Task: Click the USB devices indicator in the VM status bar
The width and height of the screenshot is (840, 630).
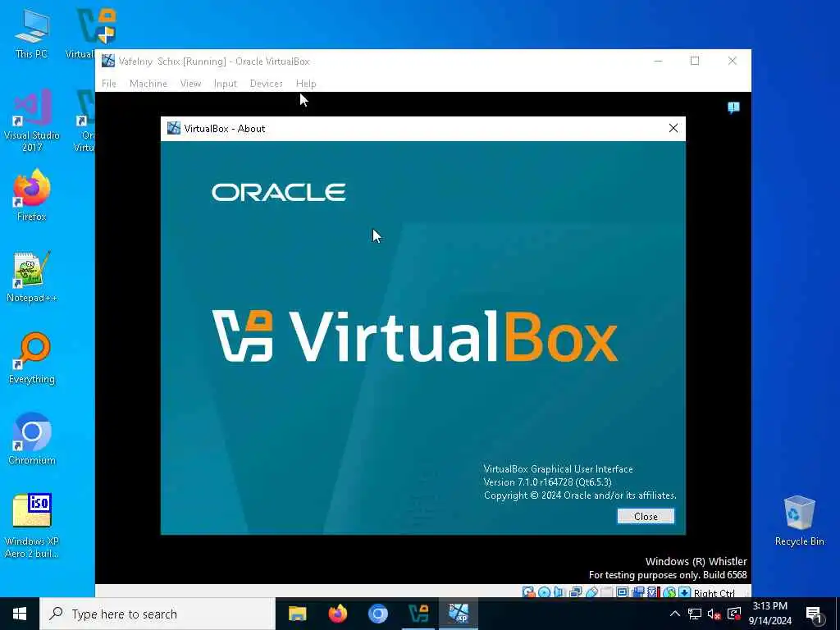Action: 591,592
